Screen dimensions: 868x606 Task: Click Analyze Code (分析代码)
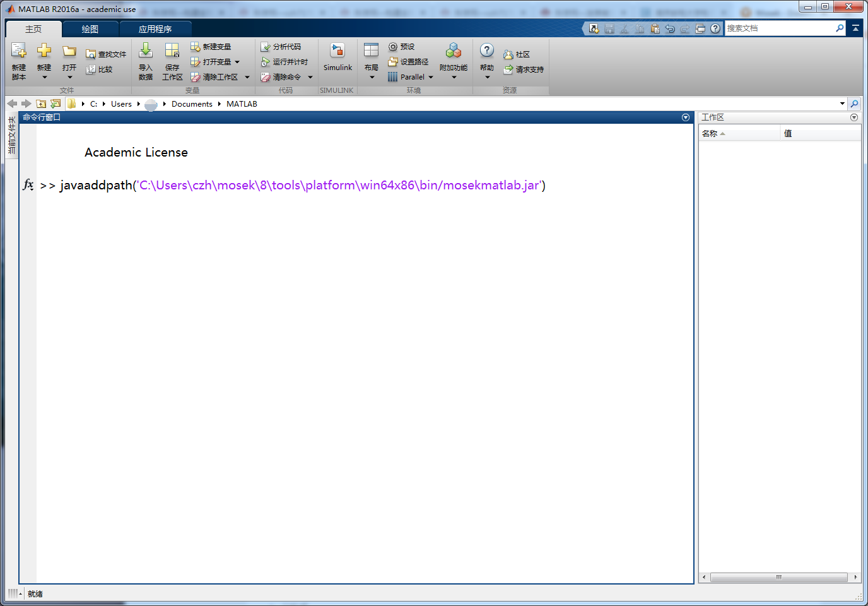tap(281, 47)
